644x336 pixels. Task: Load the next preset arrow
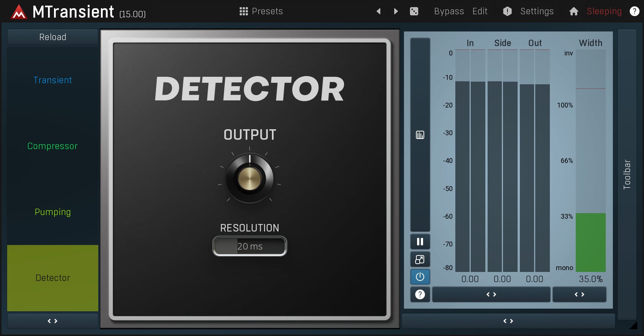point(396,12)
